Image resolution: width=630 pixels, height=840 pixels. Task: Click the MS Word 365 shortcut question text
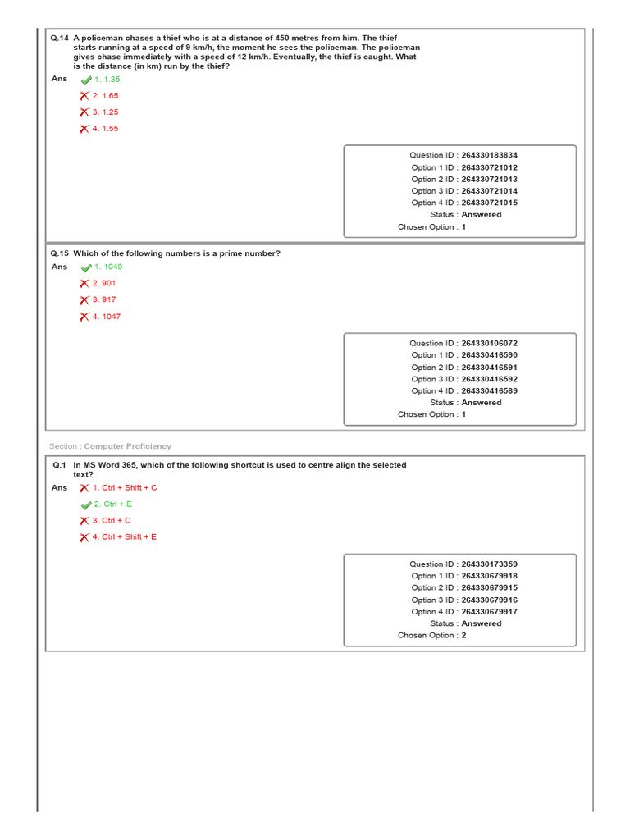click(x=240, y=470)
